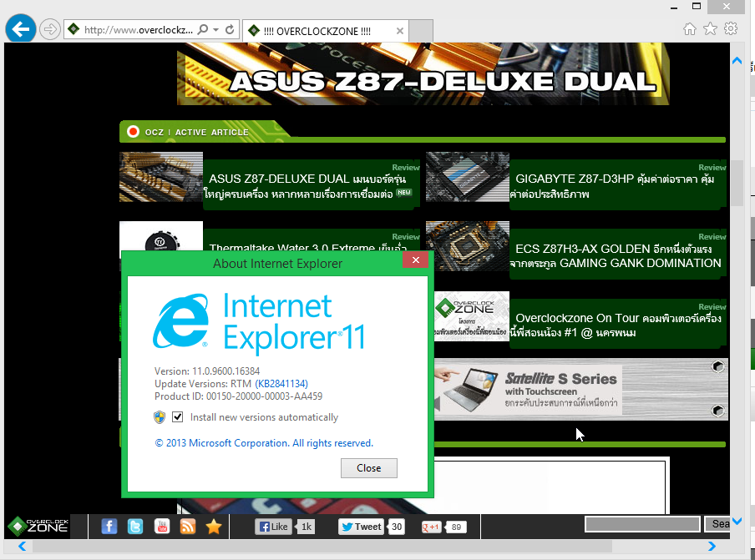Click the search input field in the bottom bar

point(642,524)
